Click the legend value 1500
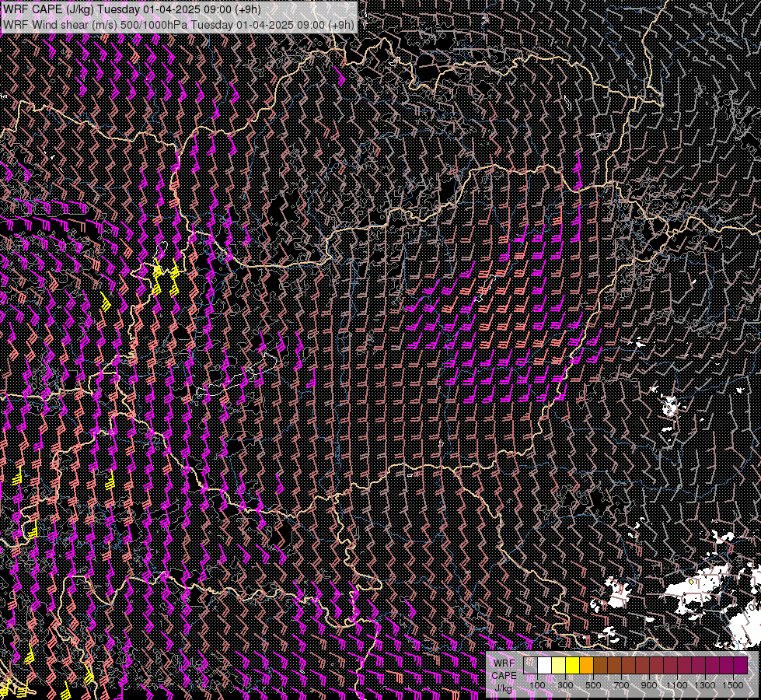 pyautogui.click(x=733, y=685)
